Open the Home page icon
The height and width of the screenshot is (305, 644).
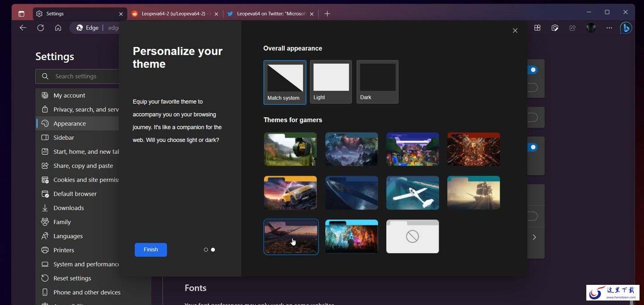[x=58, y=28]
